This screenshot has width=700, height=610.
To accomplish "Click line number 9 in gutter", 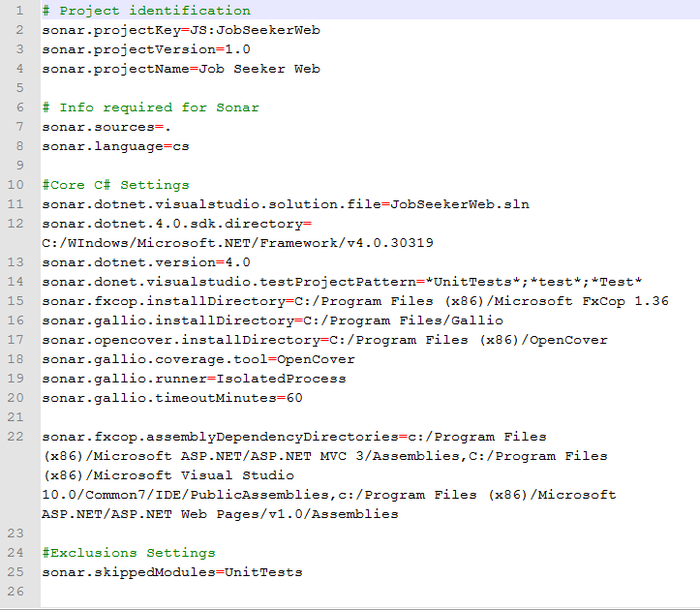I will pos(19,166).
